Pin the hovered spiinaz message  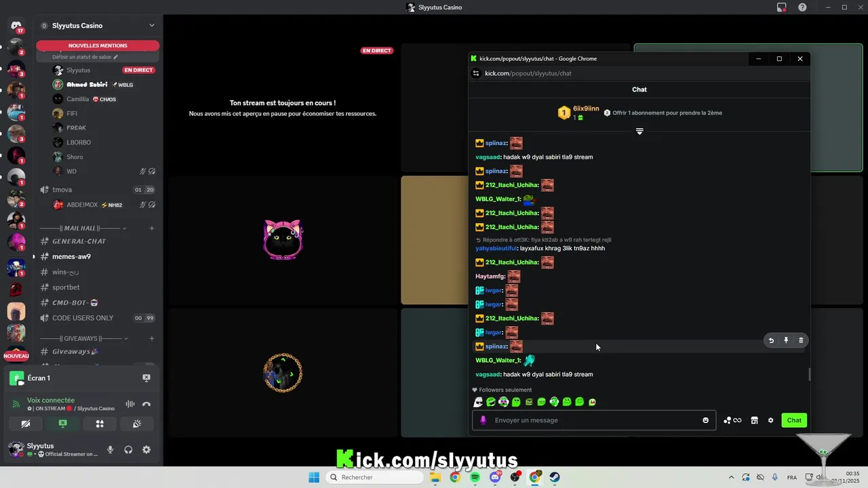pos(786,340)
